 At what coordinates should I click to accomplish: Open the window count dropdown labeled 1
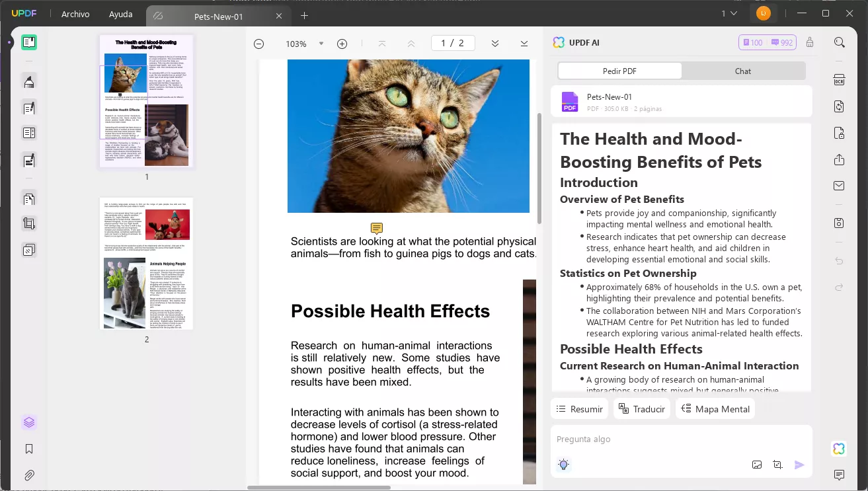(728, 13)
